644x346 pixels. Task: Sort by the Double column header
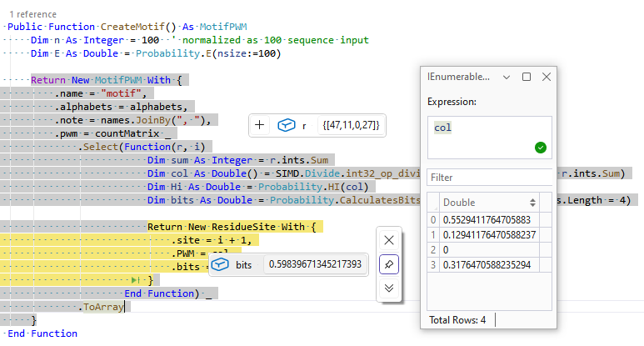pyautogui.click(x=477, y=203)
